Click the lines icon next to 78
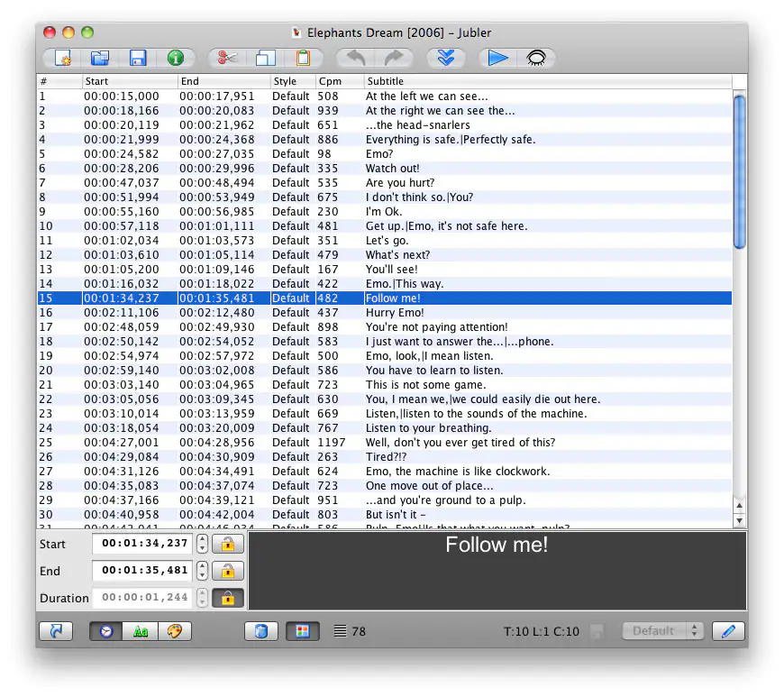Image resolution: width=784 pixels, height=697 pixels. [x=340, y=631]
